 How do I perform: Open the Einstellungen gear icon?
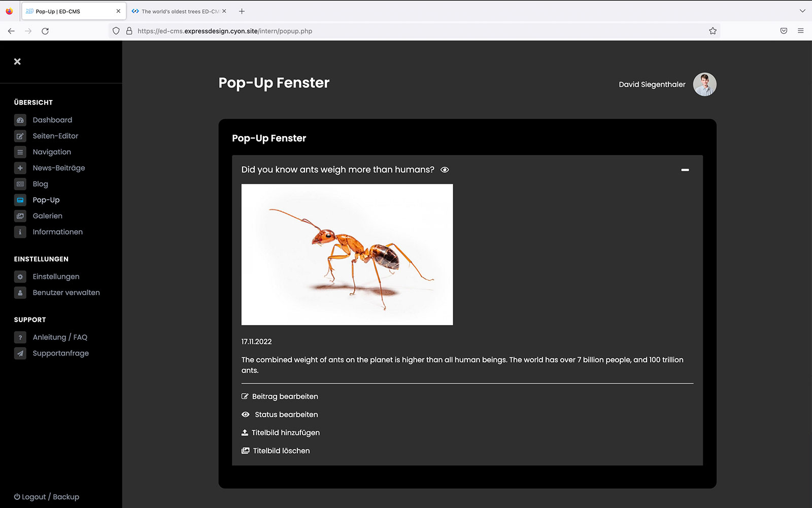pyautogui.click(x=20, y=277)
